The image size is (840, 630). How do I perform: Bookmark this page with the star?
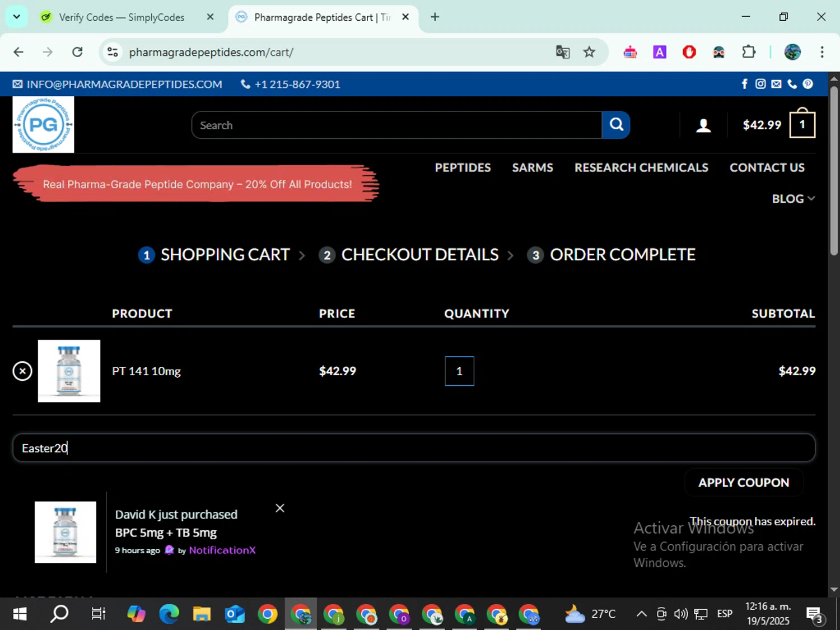(x=589, y=52)
